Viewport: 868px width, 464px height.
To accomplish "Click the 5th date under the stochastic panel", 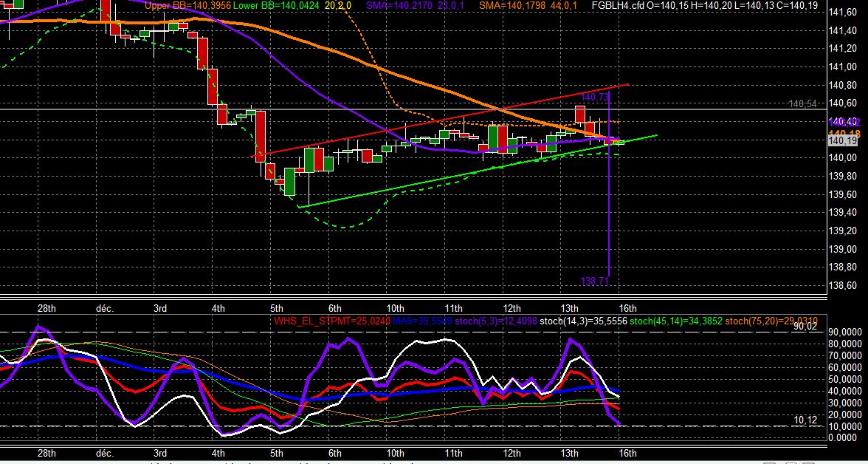I will click(276, 453).
